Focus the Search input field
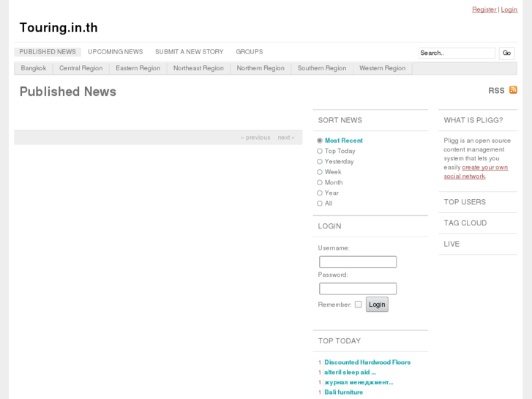Viewport: 532px width, 399px height. click(457, 53)
